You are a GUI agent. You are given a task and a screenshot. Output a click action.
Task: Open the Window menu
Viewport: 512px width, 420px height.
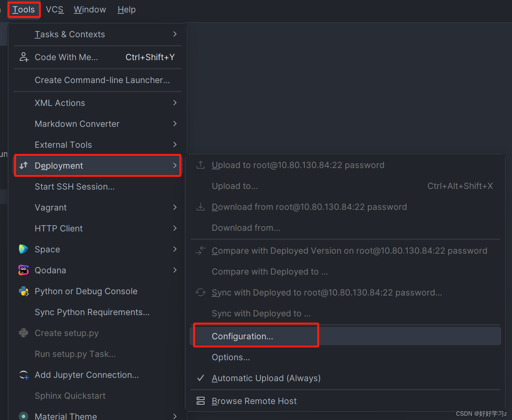pos(90,9)
